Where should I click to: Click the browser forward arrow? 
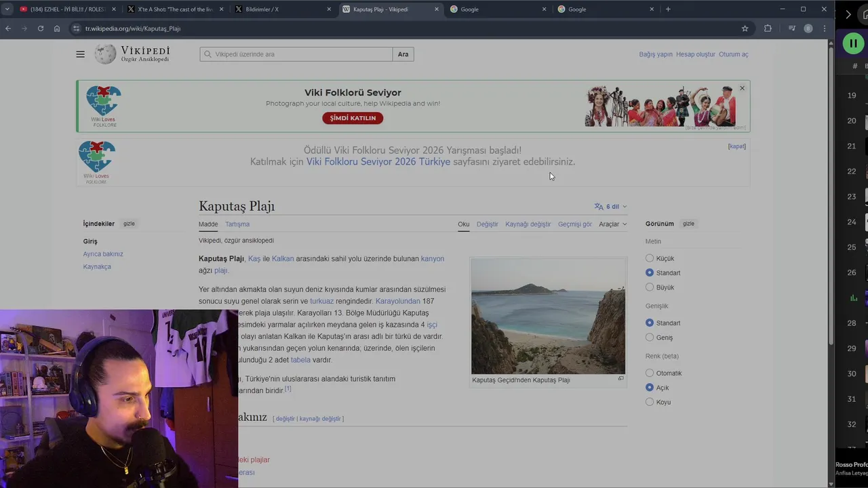[x=24, y=28]
